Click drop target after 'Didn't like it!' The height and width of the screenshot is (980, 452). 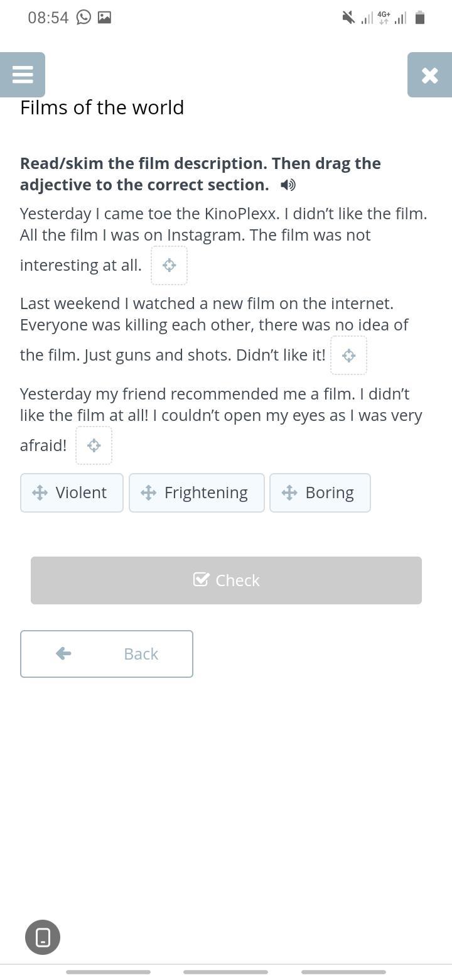click(348, 356)
